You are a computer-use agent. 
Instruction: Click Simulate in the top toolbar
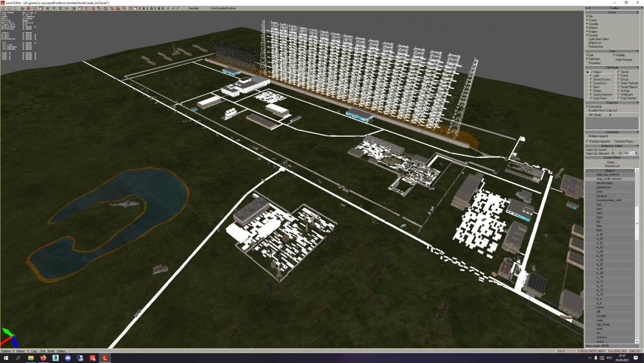[x=193, y=8]
